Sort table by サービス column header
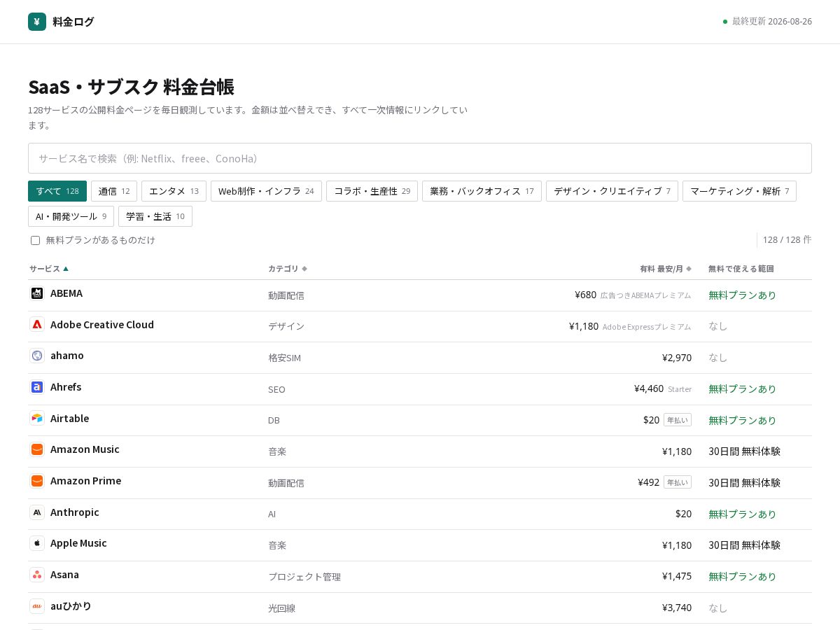This screenshot has width=840, height=630. (49, 269)
